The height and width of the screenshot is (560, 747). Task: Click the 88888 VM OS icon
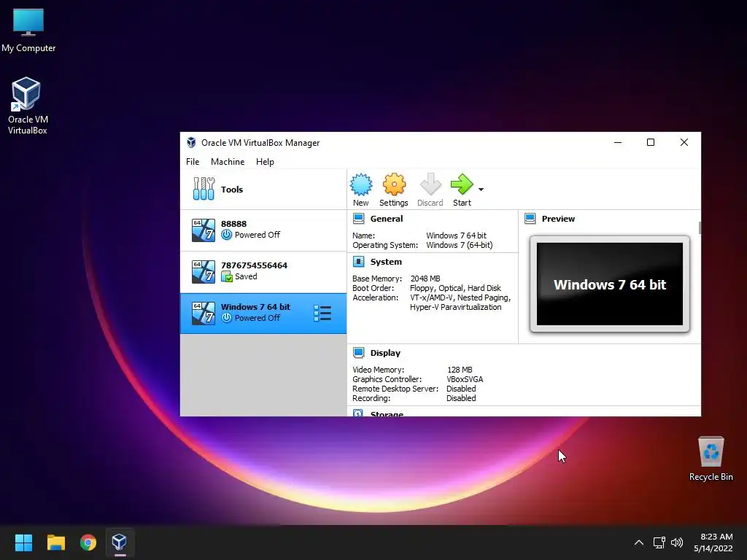tap(204, 230)
